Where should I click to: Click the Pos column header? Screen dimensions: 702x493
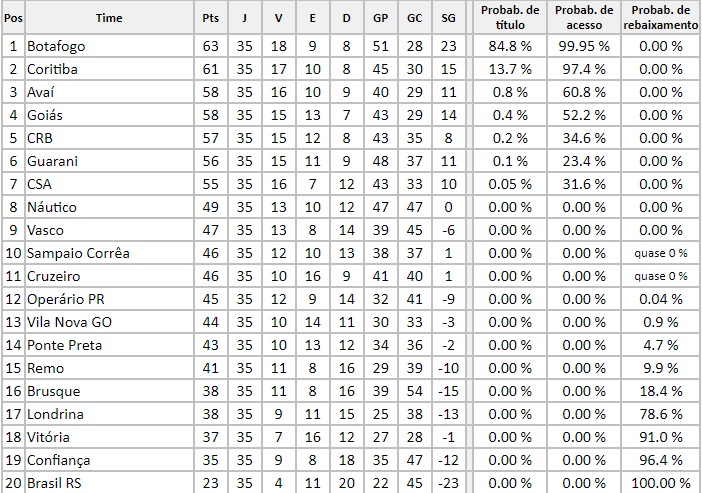point(13,18)
